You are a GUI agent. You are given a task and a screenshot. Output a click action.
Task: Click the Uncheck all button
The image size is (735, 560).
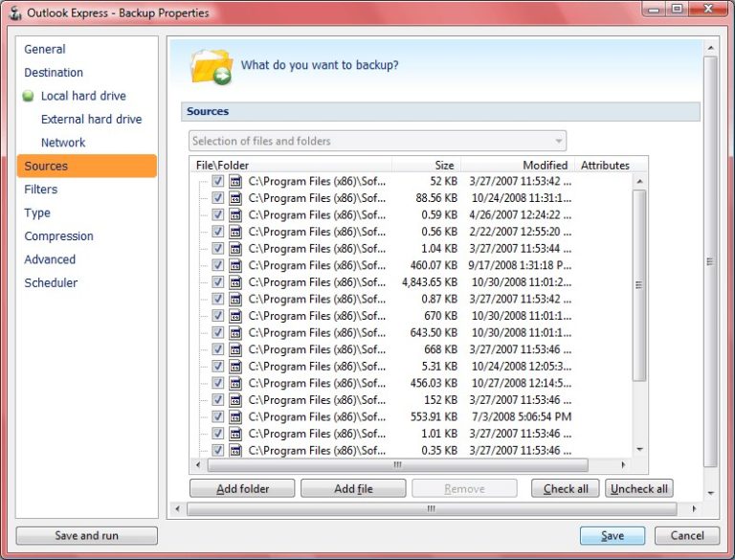[x=639, y=489]
